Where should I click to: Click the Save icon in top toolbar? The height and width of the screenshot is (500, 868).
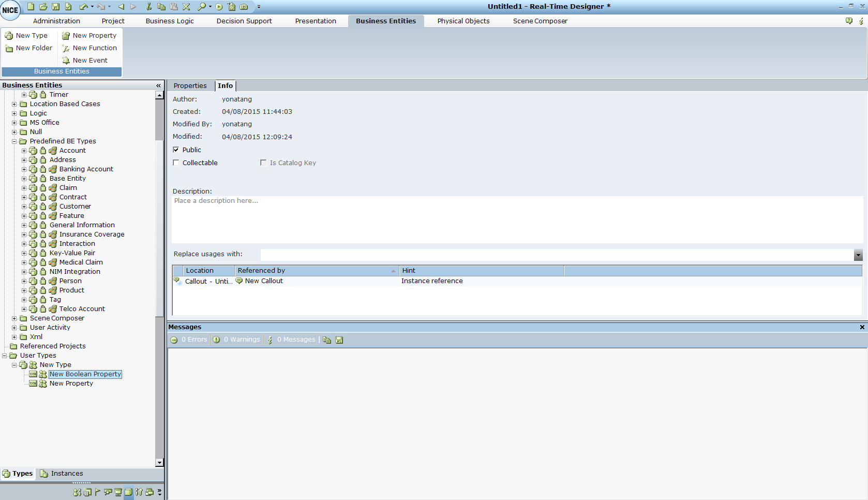coord(55,7)
